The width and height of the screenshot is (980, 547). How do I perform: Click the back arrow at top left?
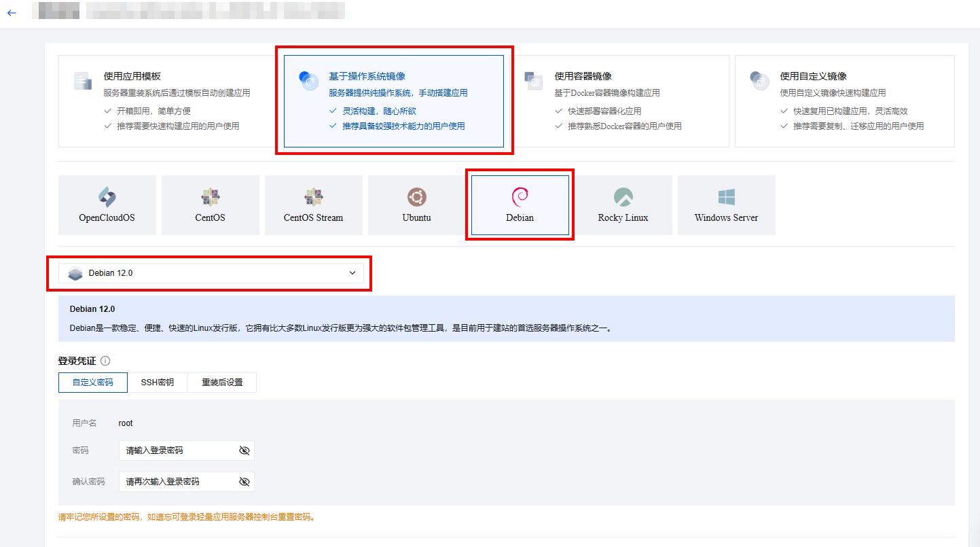[11, 12]
